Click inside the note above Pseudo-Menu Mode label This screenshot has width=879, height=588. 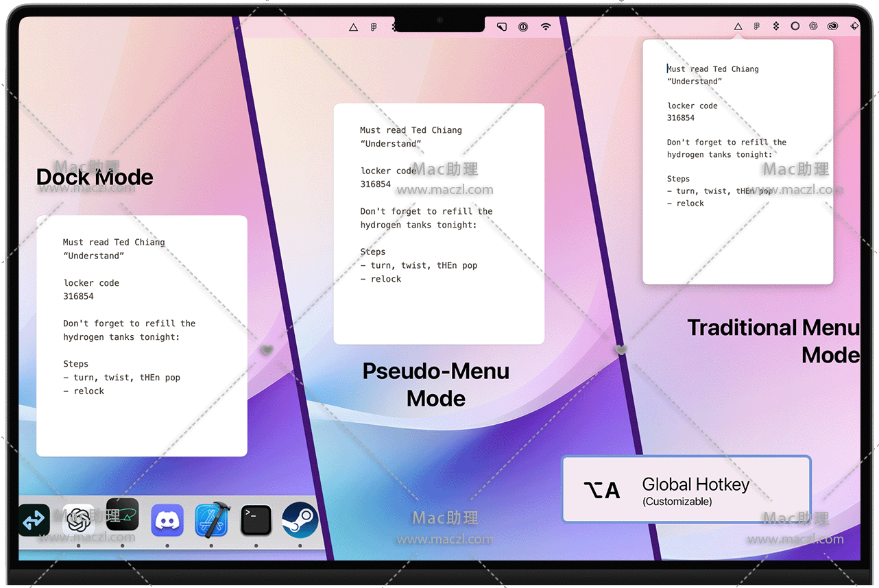[438, 223]
